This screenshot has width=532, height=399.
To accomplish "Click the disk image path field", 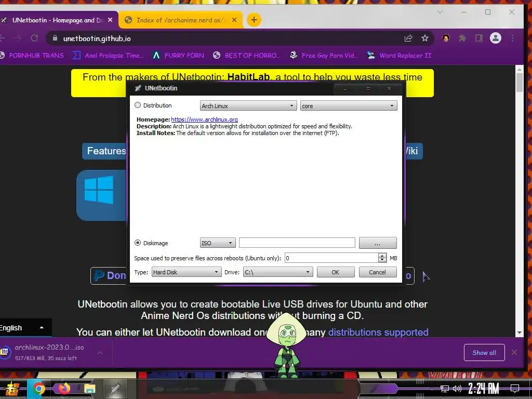I will tap(297, 243).
